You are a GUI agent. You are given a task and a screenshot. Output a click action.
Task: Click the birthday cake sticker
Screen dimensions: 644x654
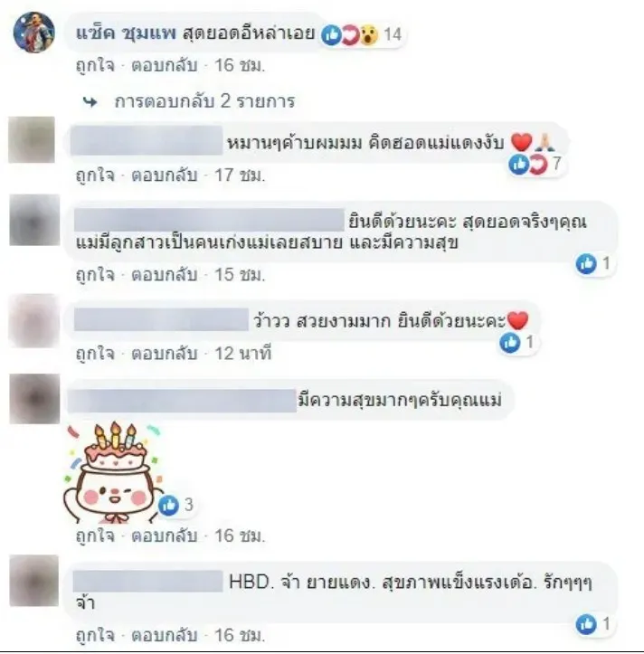[x=113, y=472]
